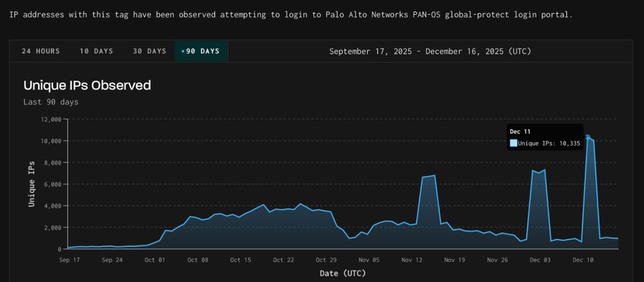The height and width of the screenshot is (282, 644).
Task: Click the highlighted Dec 11 data point marker
Action: [x=588, y=137]
